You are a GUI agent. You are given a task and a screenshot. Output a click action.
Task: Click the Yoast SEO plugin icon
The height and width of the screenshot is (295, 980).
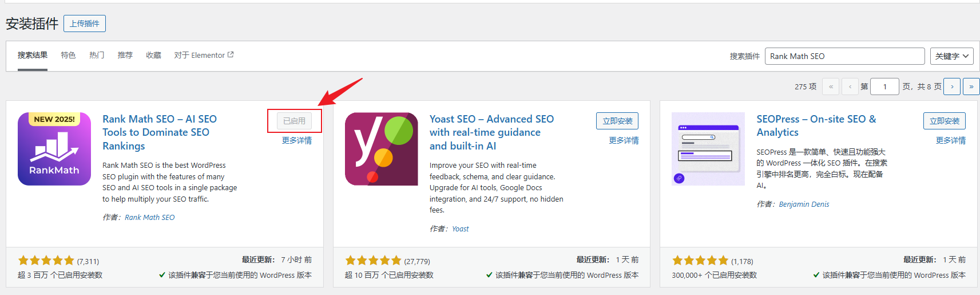(x=382, y=149)
